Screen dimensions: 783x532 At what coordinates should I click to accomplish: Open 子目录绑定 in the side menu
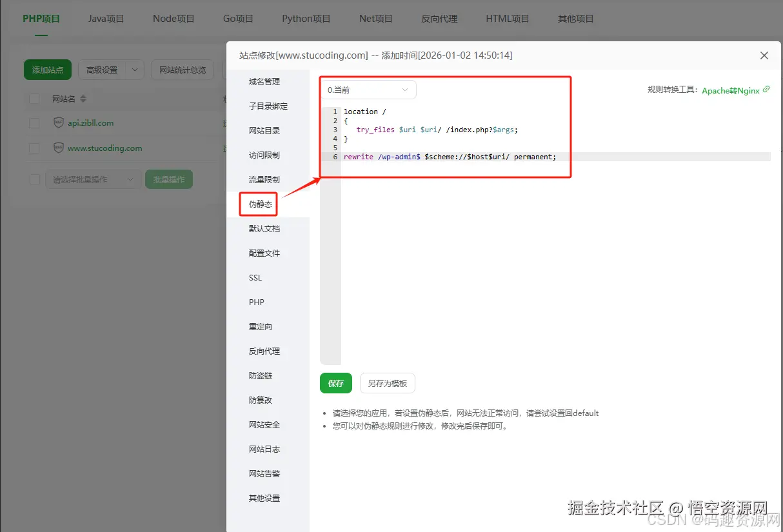click(268, 106)
